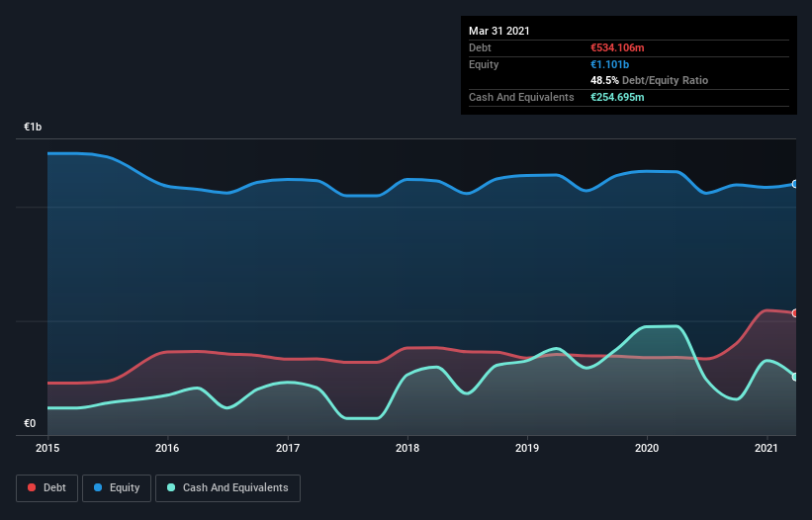
Task: Click the €254.695m cash value
Action: (x=617, y=97)
